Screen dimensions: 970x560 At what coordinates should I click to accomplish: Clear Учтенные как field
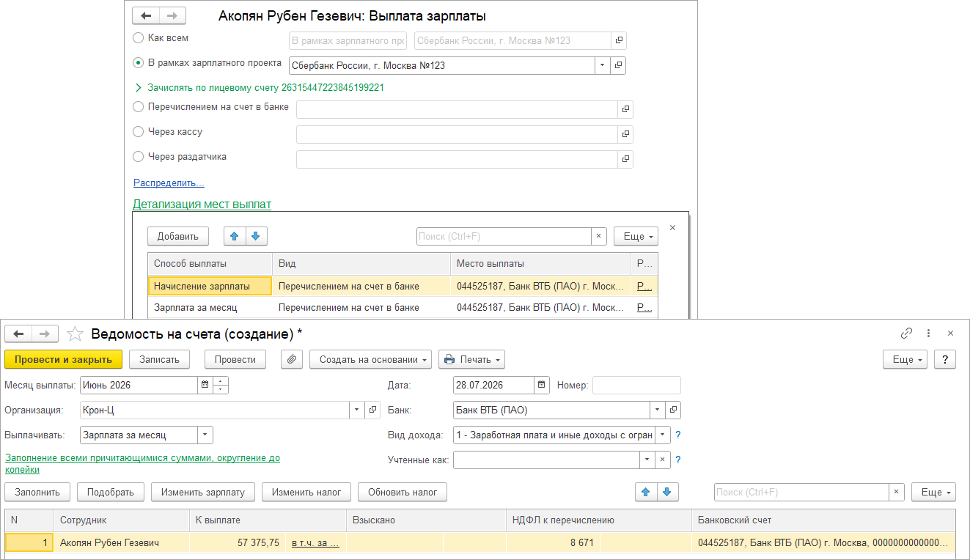point(662,460)
